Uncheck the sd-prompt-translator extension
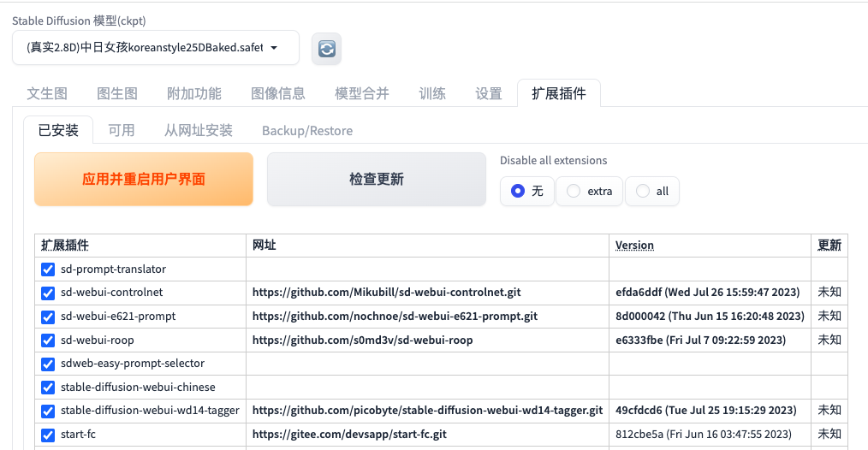868x450 pixels. pyautogui.click(x=48, y=269)
